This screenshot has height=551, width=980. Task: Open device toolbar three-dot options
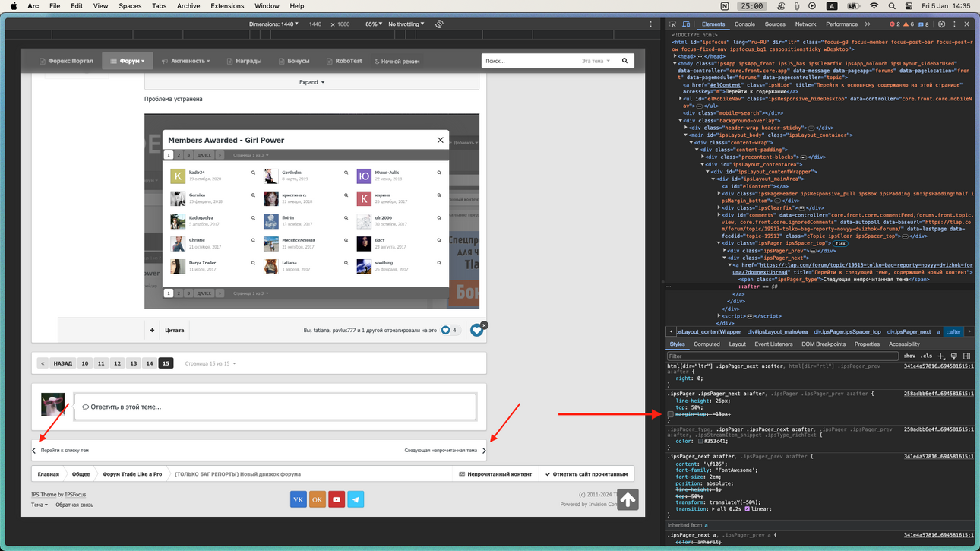650,24
